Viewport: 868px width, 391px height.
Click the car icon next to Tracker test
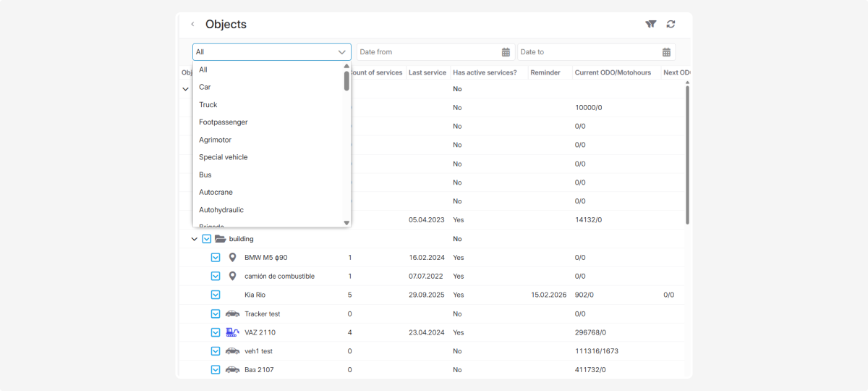tap(232, 314)
